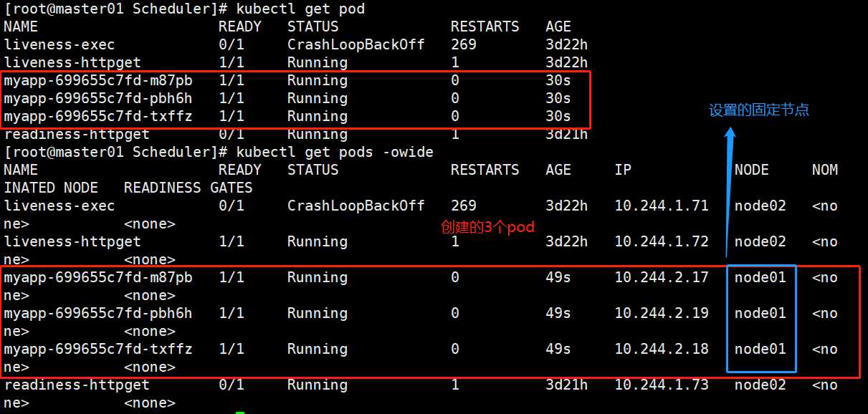Click the green terminal cursor at the bottom
This screenshot has height=414, width=868.
point(240,412)
